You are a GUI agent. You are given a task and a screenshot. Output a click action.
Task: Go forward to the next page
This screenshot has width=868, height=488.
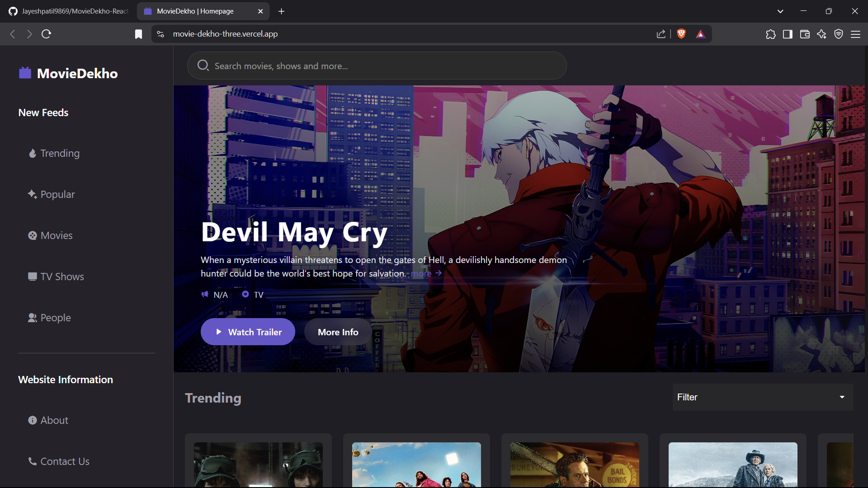click(29, 34)
